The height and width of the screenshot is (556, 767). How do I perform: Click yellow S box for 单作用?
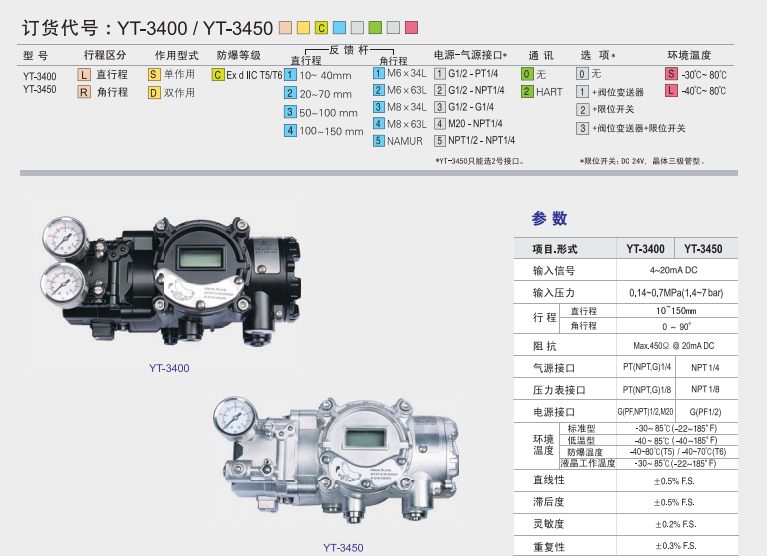point(154,75)
